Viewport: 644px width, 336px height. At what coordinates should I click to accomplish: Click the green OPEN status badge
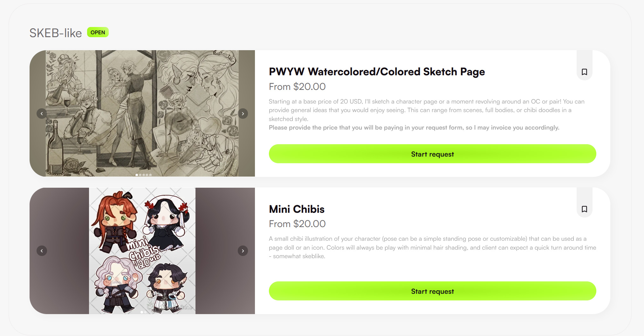click(98, 32)
